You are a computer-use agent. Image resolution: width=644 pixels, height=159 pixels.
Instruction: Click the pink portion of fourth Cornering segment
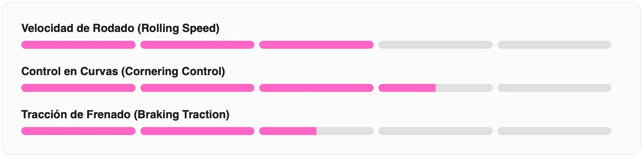point(407,88)
